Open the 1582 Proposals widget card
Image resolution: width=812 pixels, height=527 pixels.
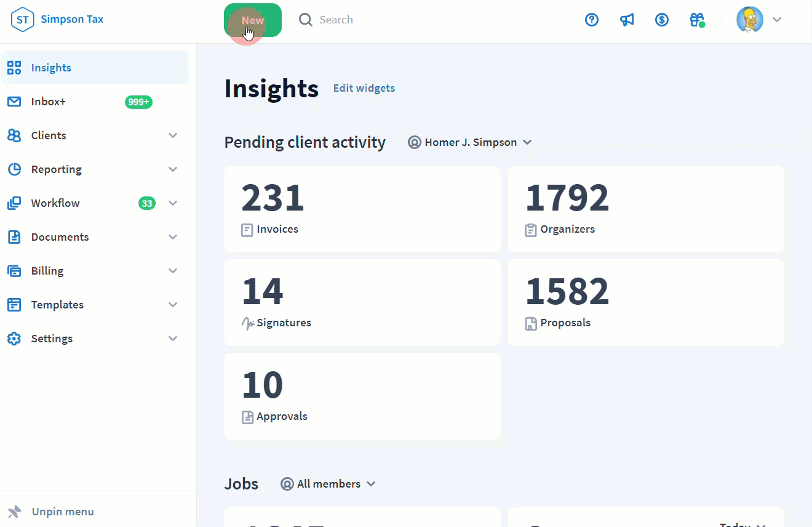click(645, 302)
